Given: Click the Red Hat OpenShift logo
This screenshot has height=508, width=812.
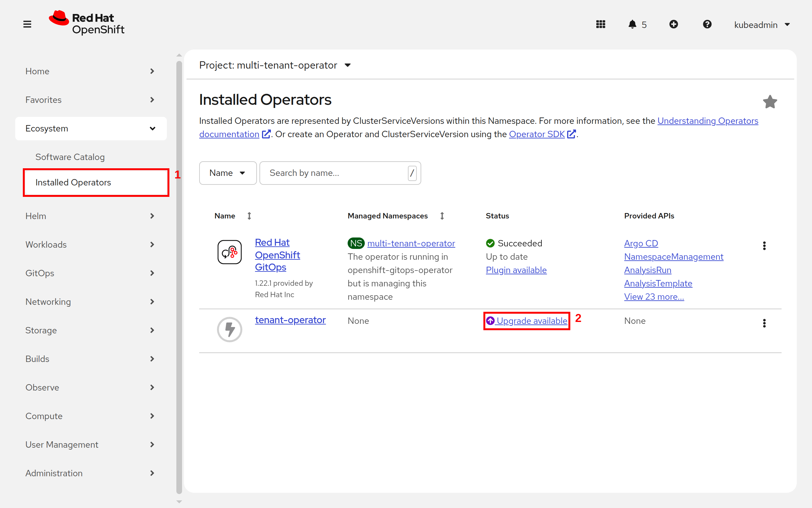Looking at the screenshot, I should [x=87, y=23].
